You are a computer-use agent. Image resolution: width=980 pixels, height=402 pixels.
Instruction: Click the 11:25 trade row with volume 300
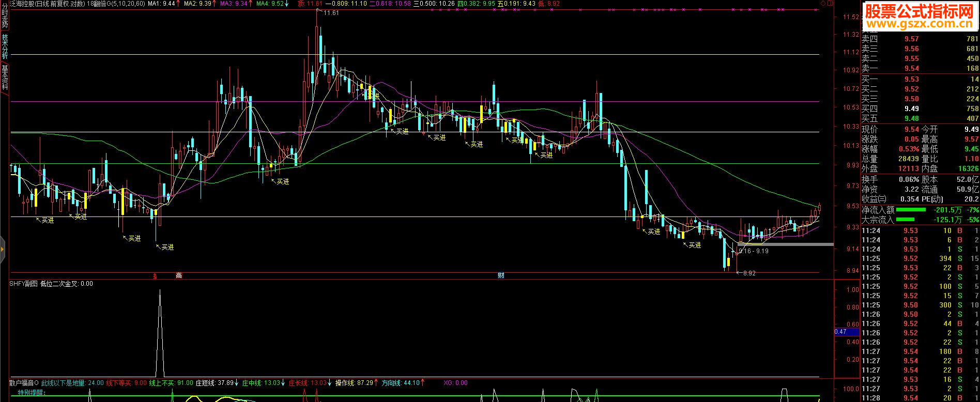coord(920,305)
